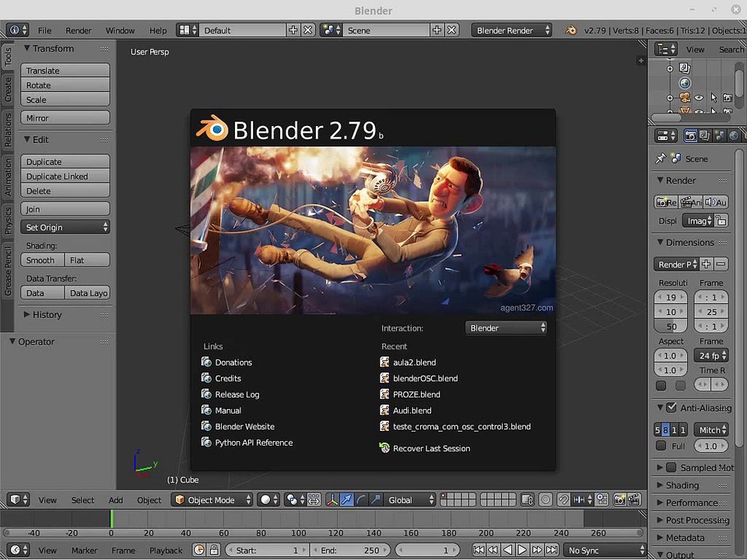Switch to the Render Layers properties tab
This screenshot has width=747, height=560.
(x=705, y=135)
